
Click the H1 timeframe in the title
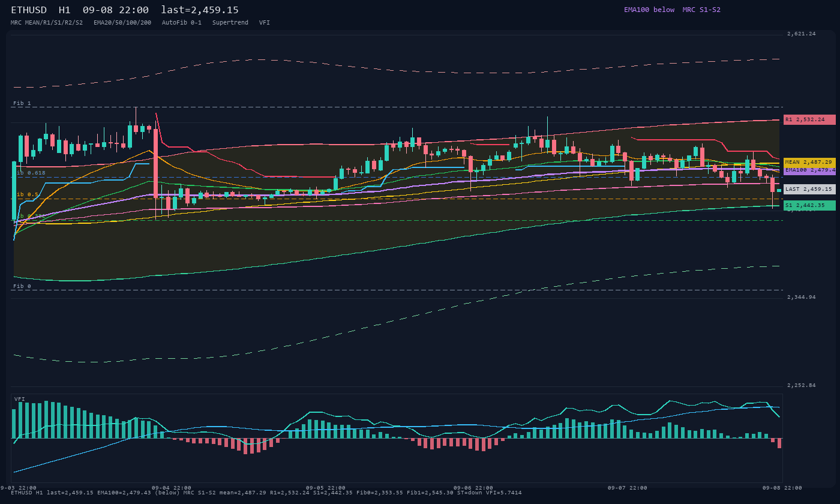[x=65, y=10]
